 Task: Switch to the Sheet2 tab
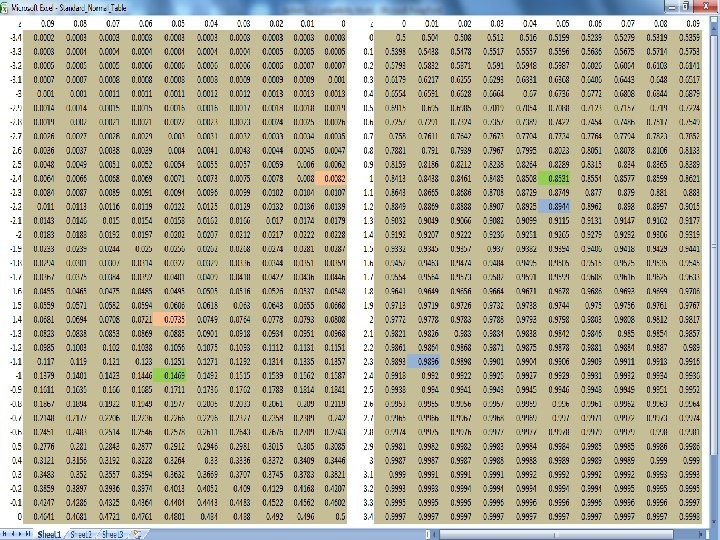[82, 534]
